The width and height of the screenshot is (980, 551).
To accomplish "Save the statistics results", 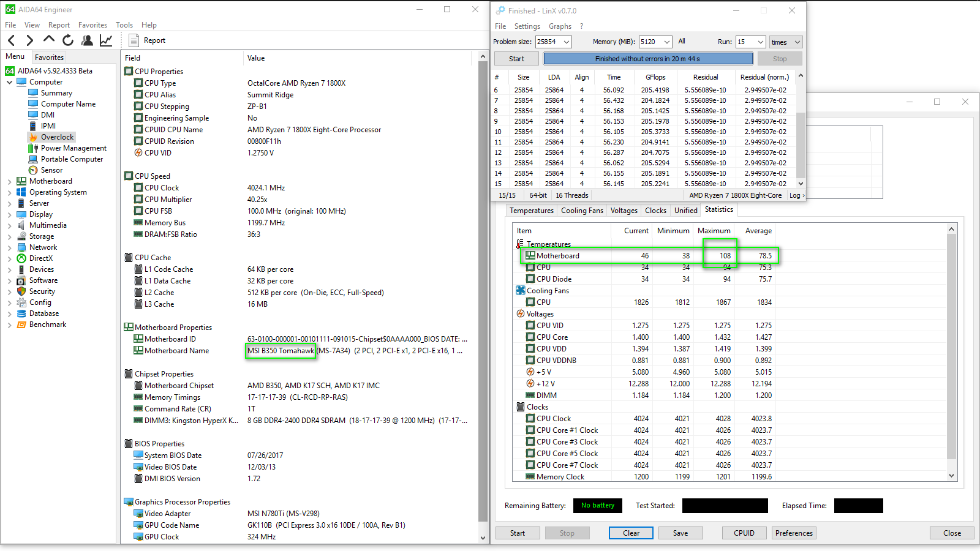I will click(680, 533).
